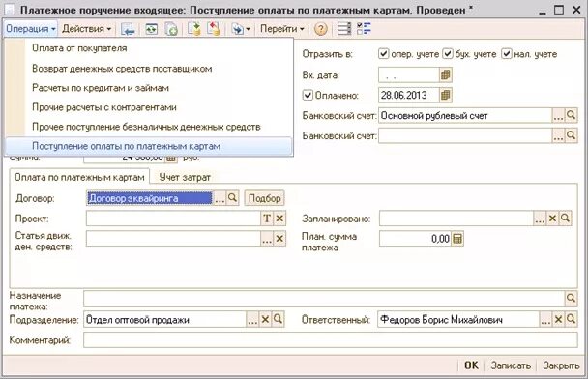Click the План. сумма платежа field
The image size is (588, 380).
point(415,239)
